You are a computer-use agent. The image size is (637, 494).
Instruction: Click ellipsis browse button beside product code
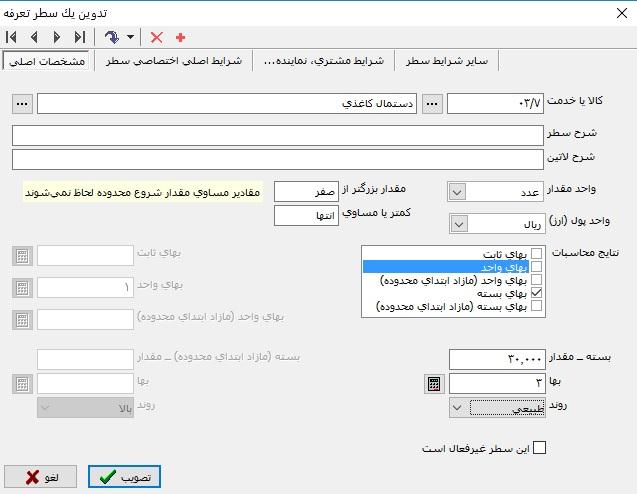coord(432,103)
